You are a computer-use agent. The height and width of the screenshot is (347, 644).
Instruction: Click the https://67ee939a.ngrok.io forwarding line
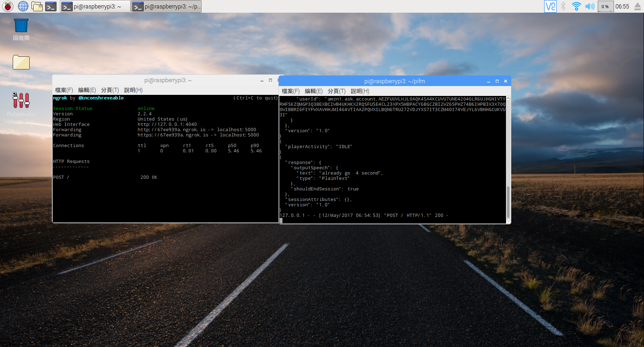pos(198,135)
